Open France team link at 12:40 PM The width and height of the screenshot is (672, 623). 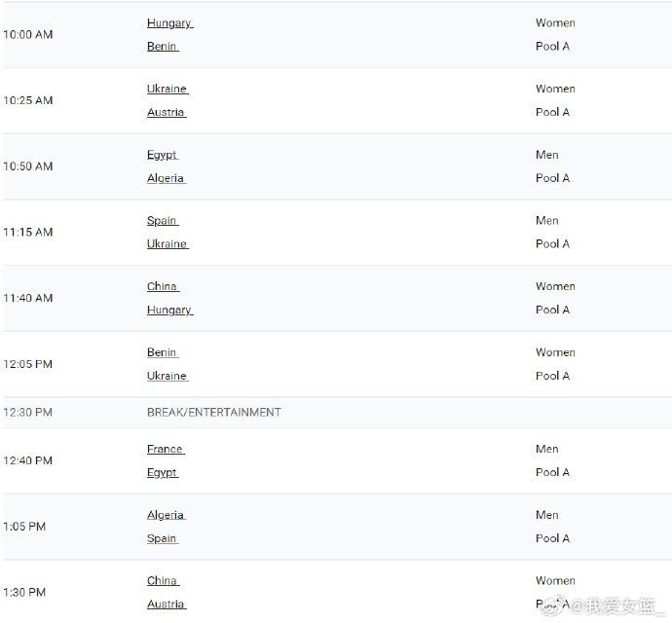165,450
